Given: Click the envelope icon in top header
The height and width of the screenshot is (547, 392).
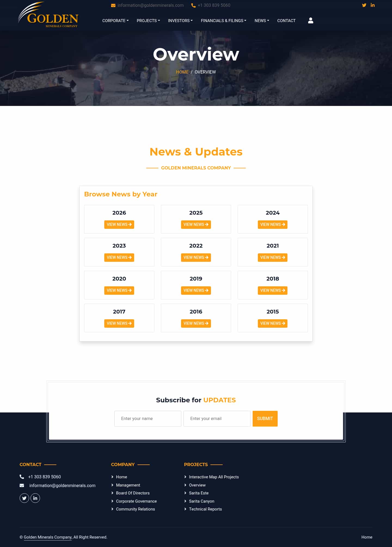Looking at the screenshot, I should [x=113, y=5].
